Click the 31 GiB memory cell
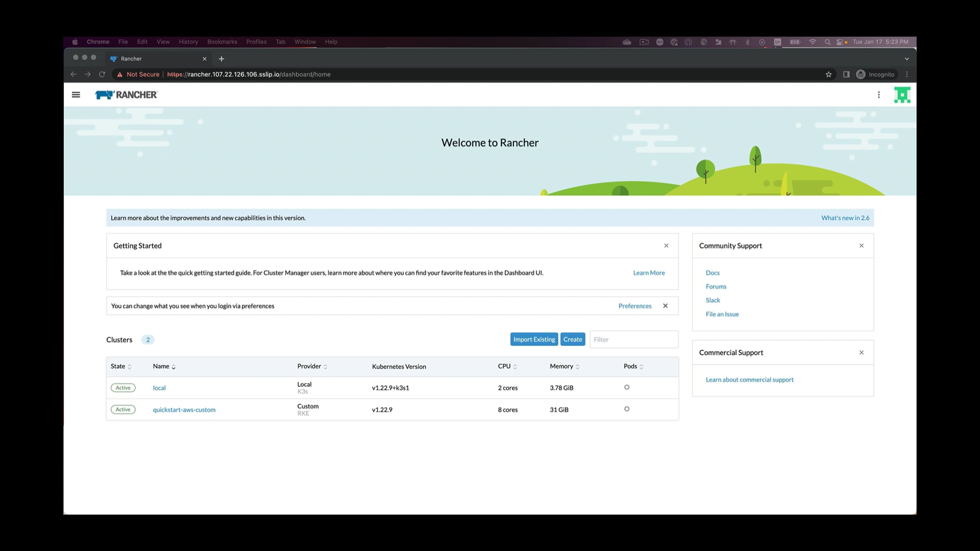 pyautogui.click(x=559, y=410)
